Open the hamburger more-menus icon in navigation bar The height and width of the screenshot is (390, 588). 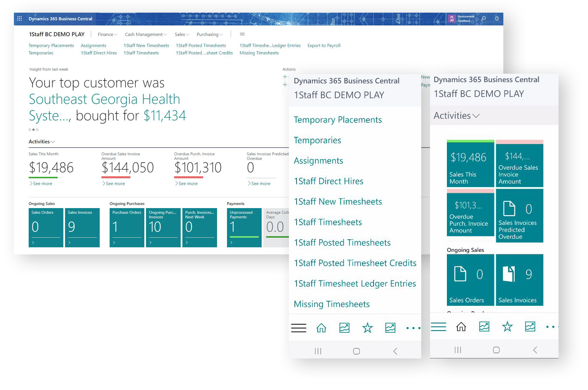click(x=242, y=34)
